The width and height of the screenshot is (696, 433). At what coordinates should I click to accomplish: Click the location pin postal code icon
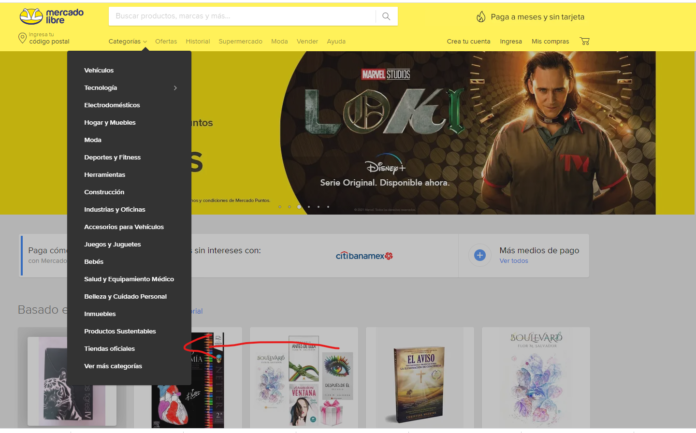point(22,38)
